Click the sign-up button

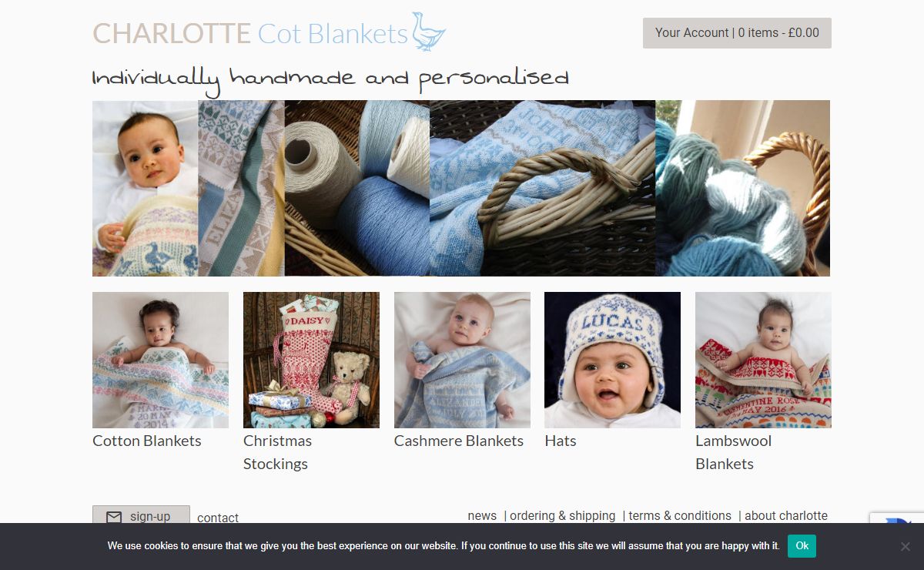pos(141,515)
